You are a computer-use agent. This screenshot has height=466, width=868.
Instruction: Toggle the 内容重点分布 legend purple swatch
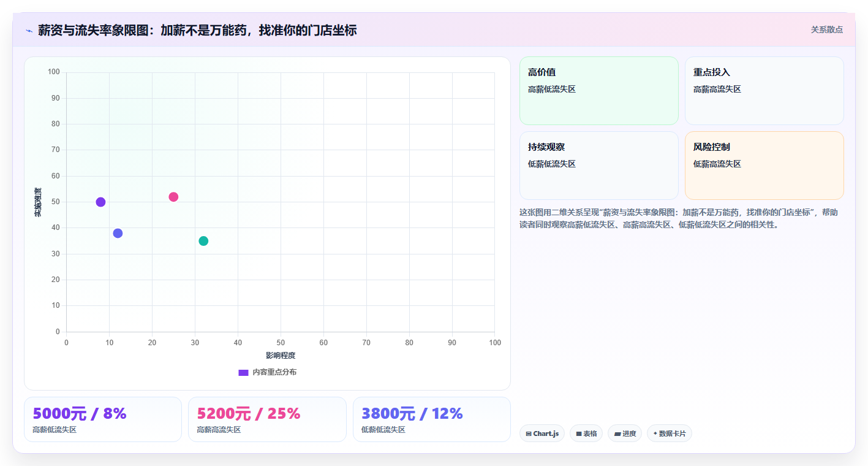tap(243, 373)
